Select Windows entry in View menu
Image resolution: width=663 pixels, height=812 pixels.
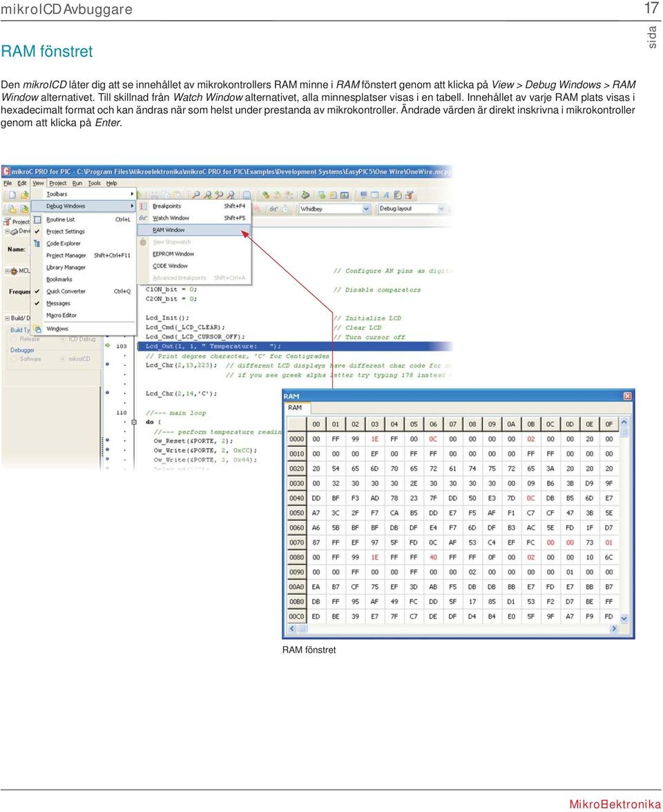click(x=83, y=329)
